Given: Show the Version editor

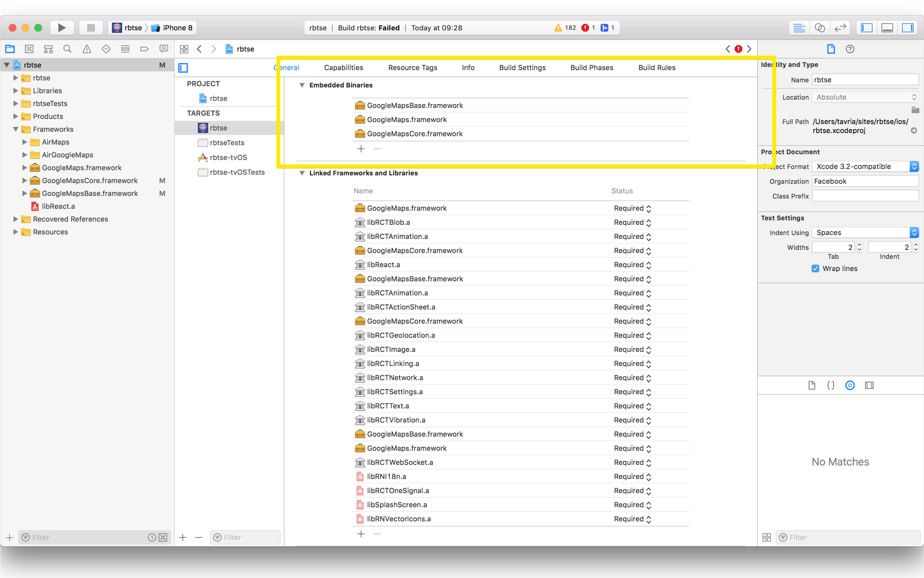Looking at the screenshot, I should 840,28.
